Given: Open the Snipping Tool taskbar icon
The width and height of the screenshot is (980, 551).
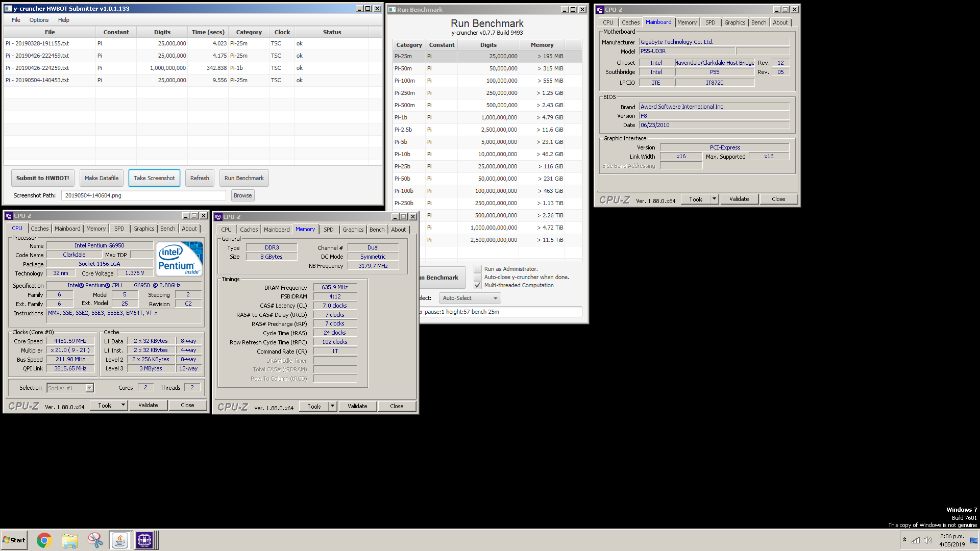Looking at the screenshot, I should (x=95, y=540).
